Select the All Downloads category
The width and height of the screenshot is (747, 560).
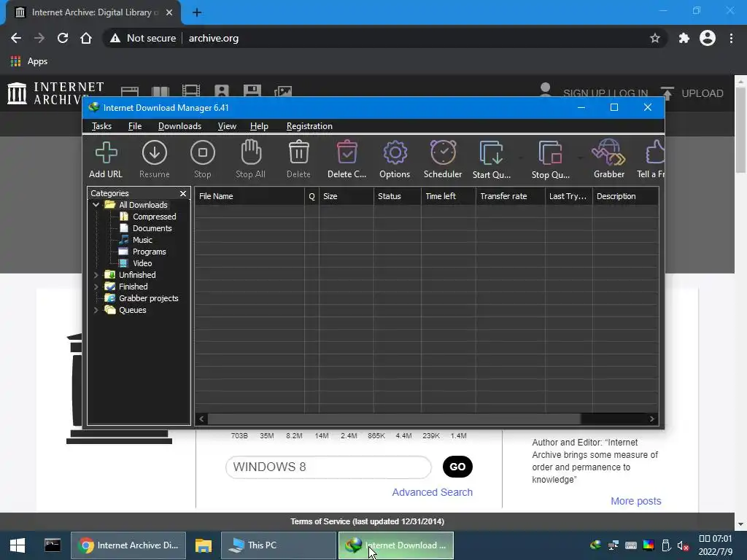tap(143, 205)
